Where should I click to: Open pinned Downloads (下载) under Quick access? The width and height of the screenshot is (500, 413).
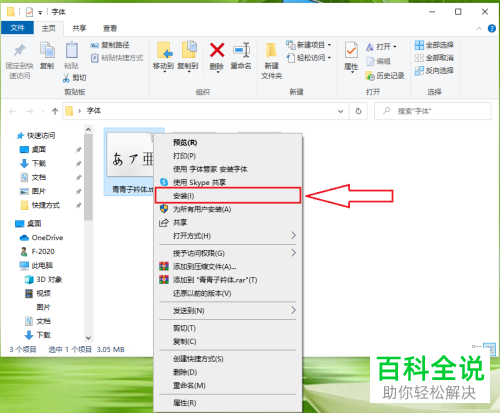[x=33, y=163]
